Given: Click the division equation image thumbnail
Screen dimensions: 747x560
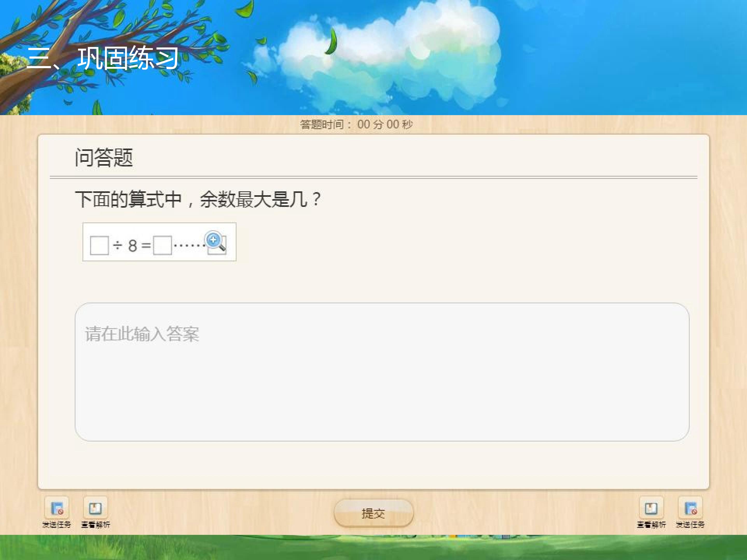Looking at the screenshot, I should pos(159,242).
